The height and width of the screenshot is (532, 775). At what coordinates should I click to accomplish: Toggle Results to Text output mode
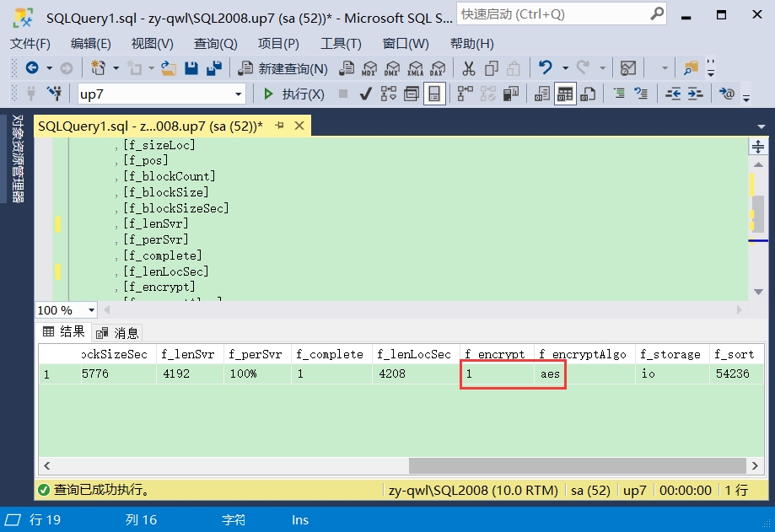(541, 94)
